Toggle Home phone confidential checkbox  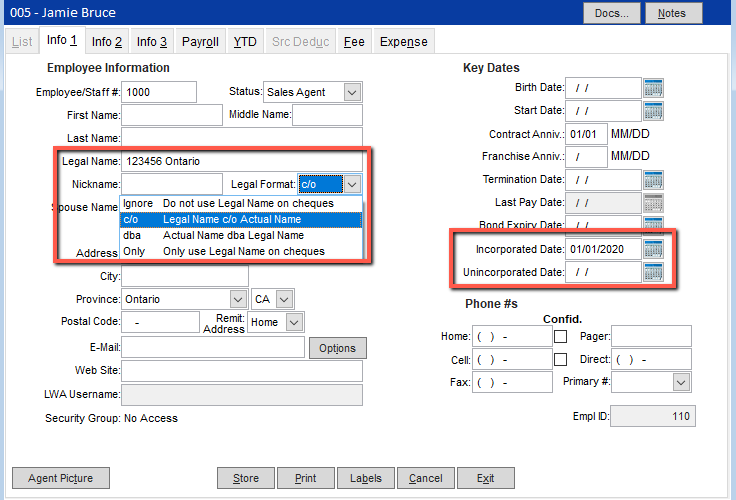coord(560,336)
